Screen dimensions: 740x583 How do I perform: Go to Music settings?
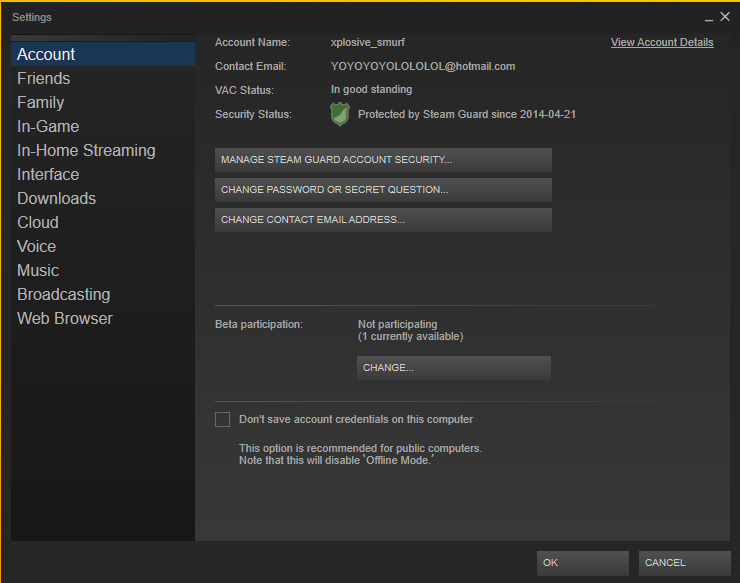[x=103, y=270]
